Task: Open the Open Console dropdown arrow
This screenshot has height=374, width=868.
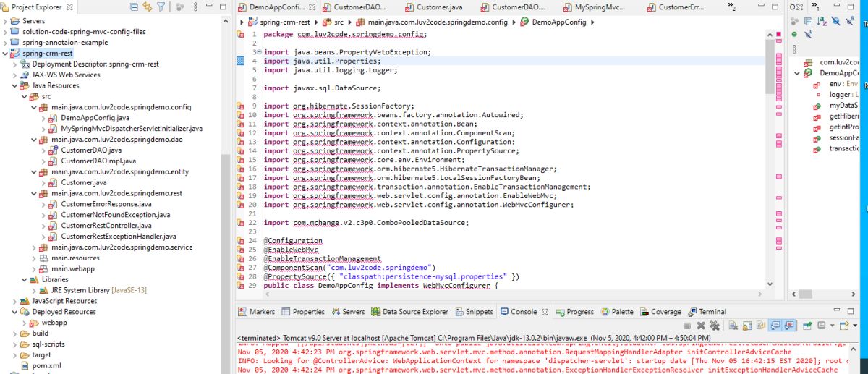Action: point(855,326)
